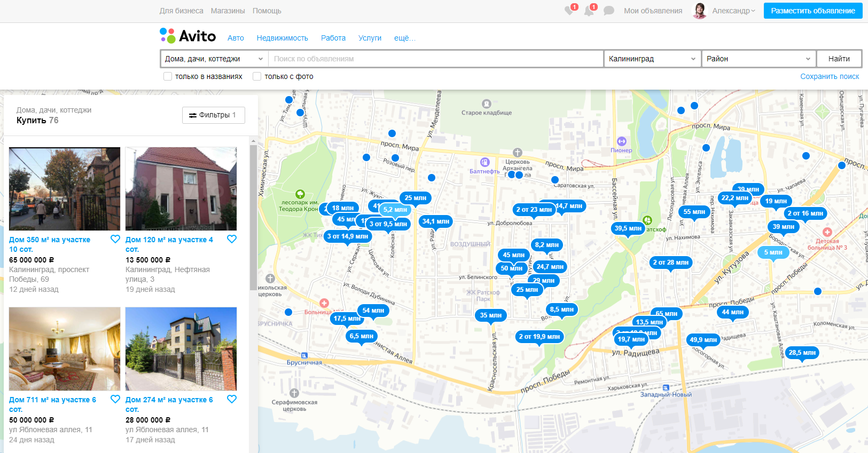Open the Авто category
Viewport: 868px width, 453px height.
click(x=236, y=38)
